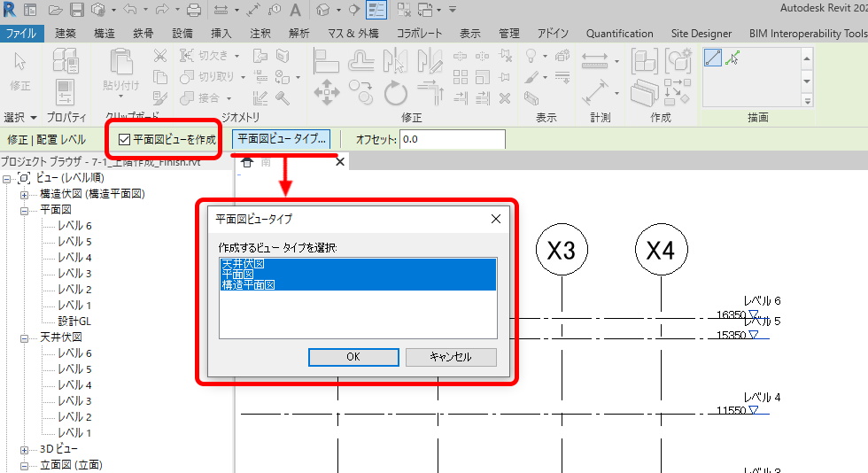
Task: Select the Rotate tool icon
Action: click(x=395, y=92)
